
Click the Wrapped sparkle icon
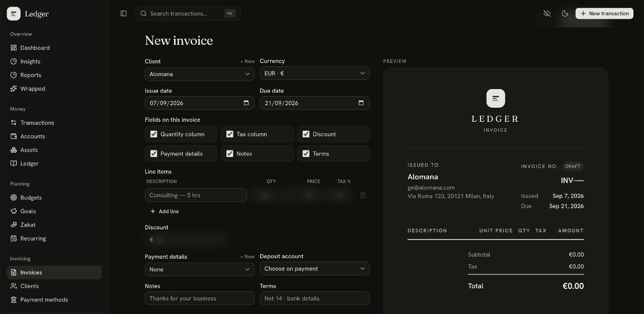click(14, 89)
